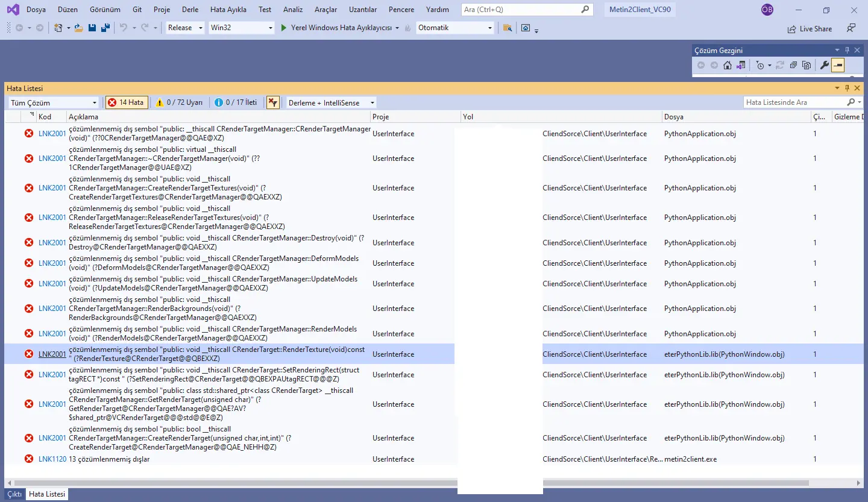Toggle the 0 / 72 Uyarı warnings filter

point(179,102)
